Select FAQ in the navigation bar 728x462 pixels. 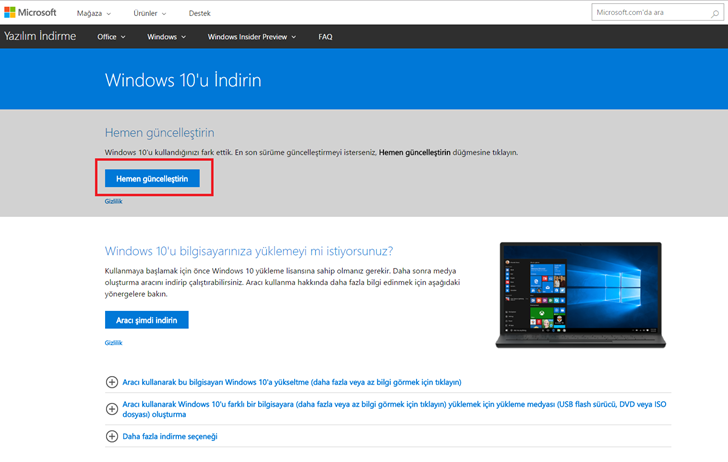[325, 37]
